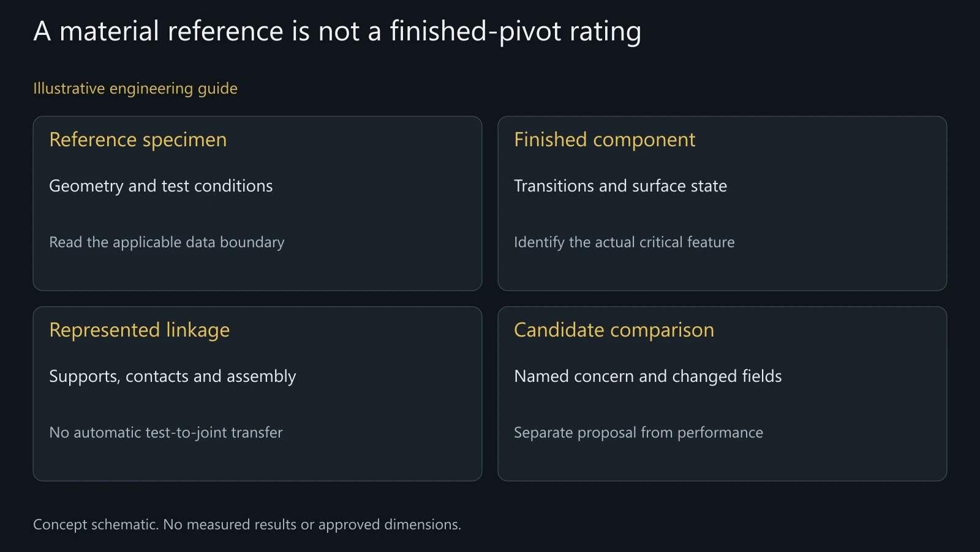Click 'Transitions and surface state' text

coord(620,186)
